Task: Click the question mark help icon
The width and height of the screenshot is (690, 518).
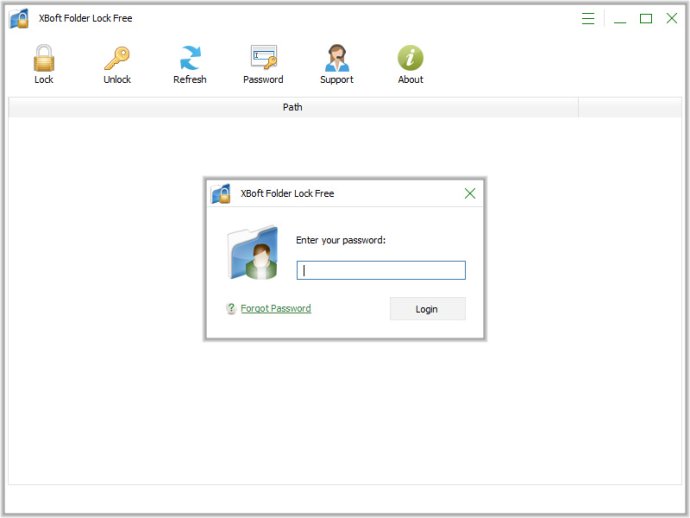Action: pyautogui.click(x=231, y=309)
